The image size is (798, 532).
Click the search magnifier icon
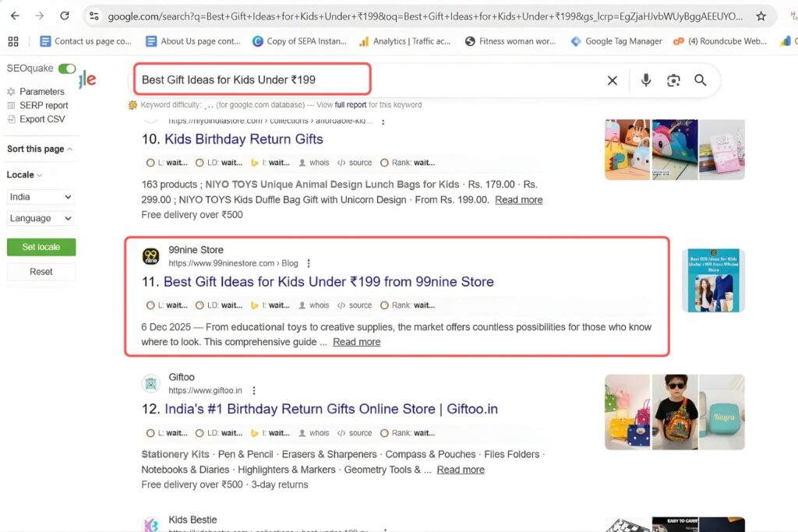coord(700,79)
